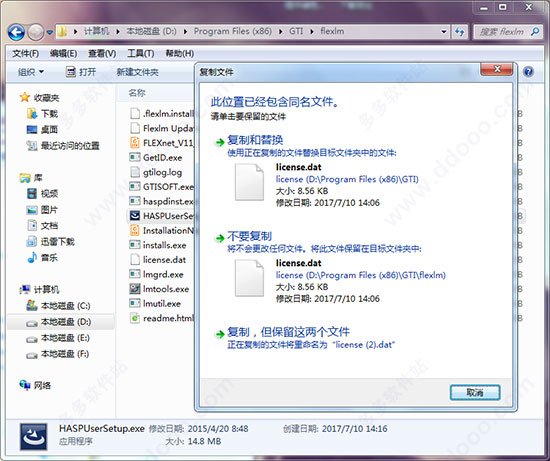Open the 编辑(E) menu
The width and height of the screenshot is (550, 461).
(x=63, y=53)
